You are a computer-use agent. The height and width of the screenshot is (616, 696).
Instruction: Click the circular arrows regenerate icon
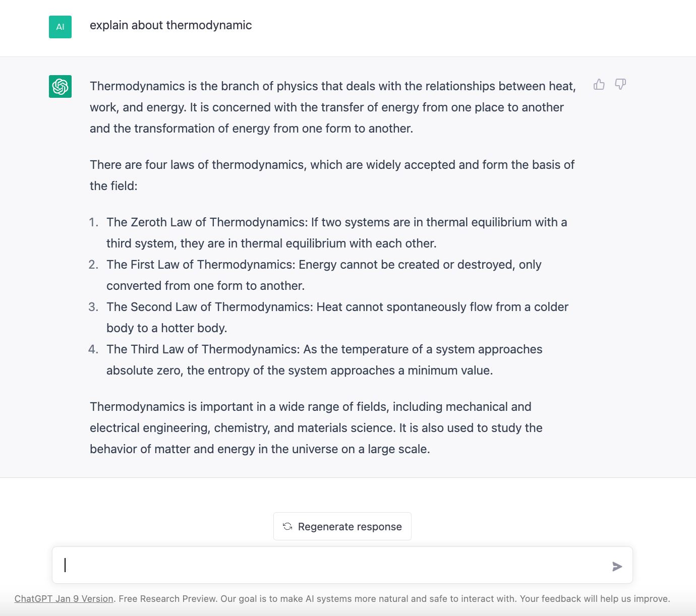tap(287, 526)
